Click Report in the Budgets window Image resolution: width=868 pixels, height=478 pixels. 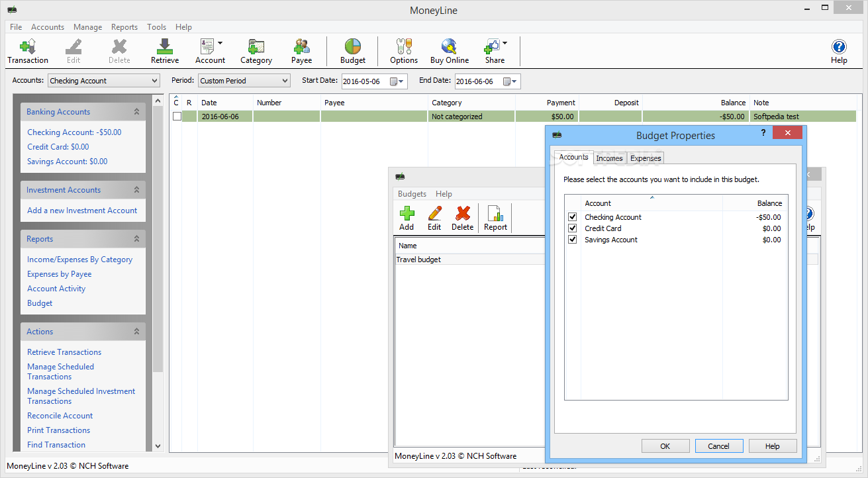(x=495, y=218)
